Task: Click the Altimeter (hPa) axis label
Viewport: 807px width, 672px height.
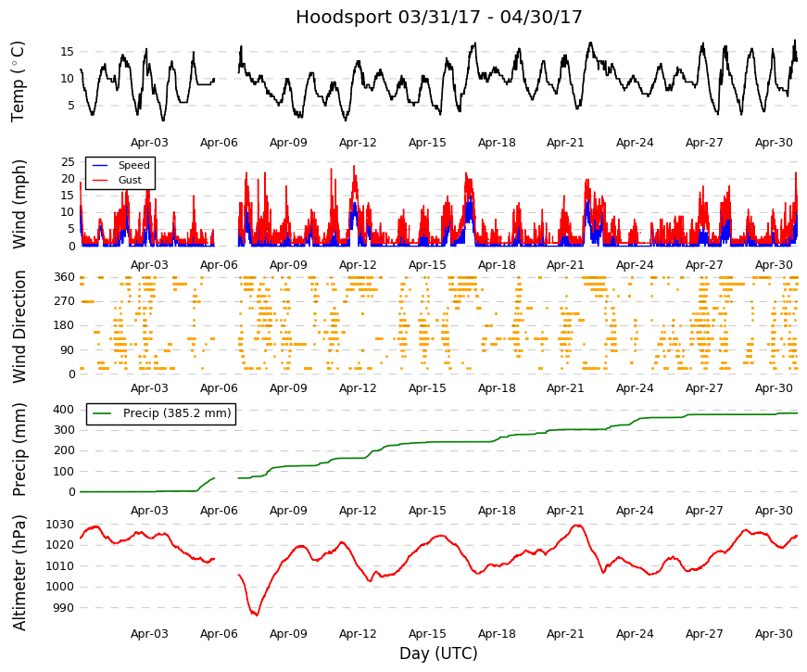Action: [x=19, y=572]
